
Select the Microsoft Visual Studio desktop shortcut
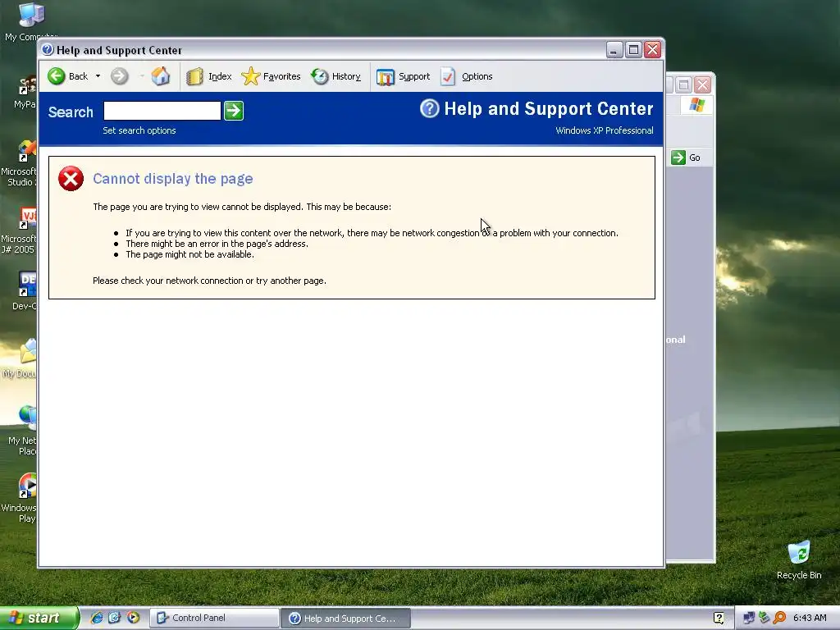(x=19, y=163)
